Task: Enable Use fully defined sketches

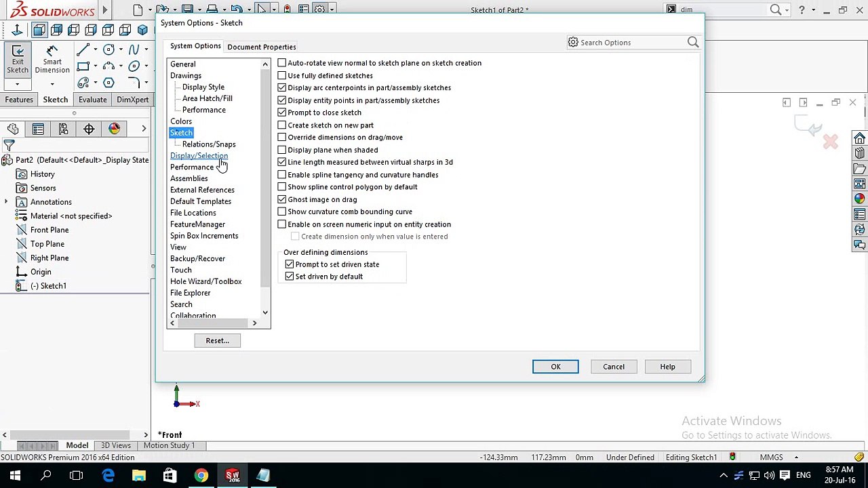Action: (281, 75)
